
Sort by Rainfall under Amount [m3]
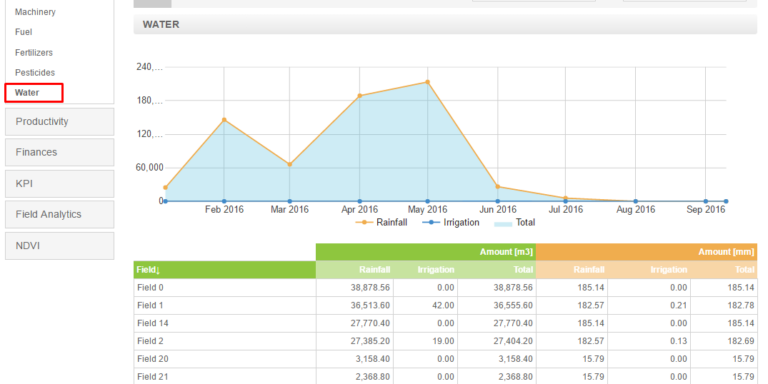[x=355, y=269]
